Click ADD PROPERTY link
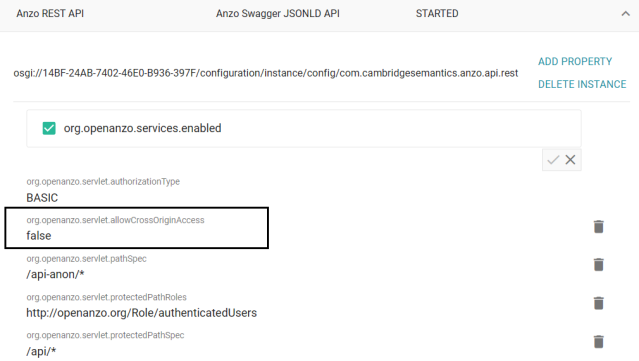This screenshot has height=361, width=639. [575, 62]
